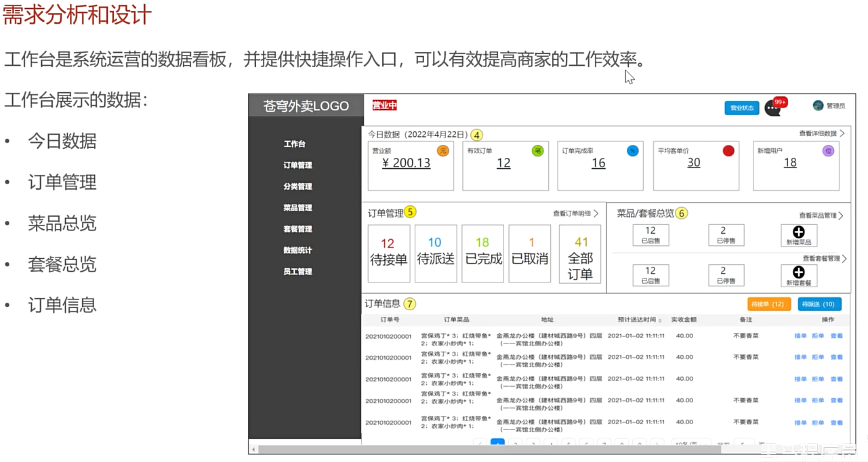Click the red 平均客单价 card icon

coord(728,150)
